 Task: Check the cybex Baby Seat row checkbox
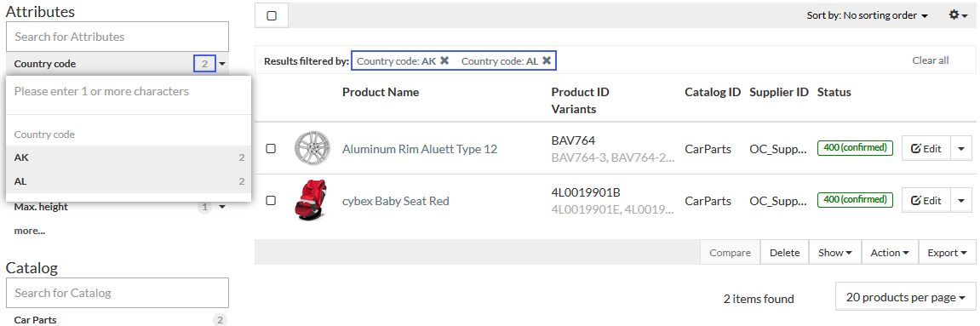[271, 201]
